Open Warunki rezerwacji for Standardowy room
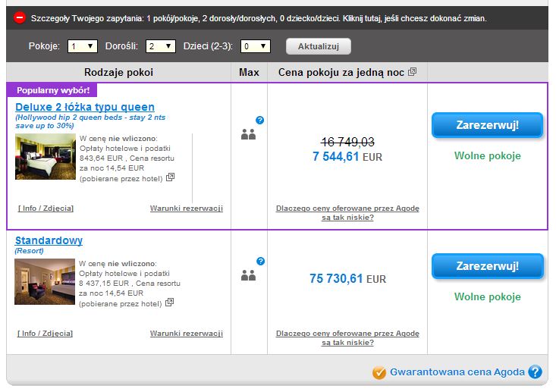556x392 pixels. click(x=187, y=334)
